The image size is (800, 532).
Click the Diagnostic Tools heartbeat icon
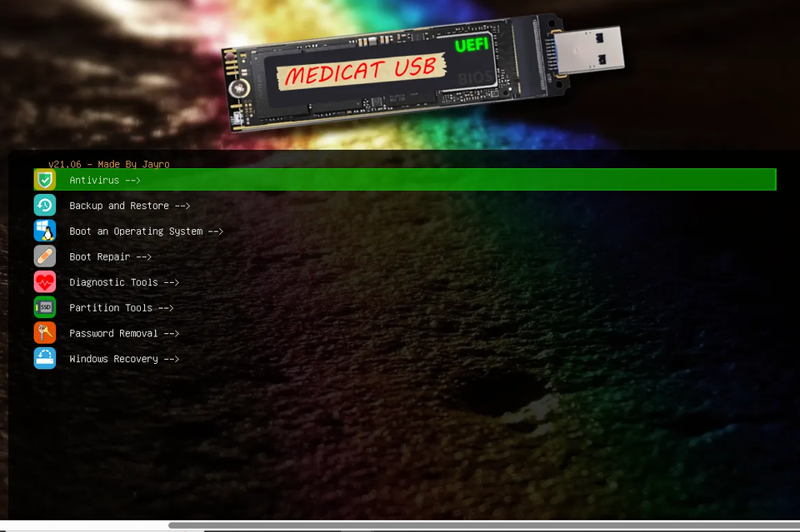(45, 281)
